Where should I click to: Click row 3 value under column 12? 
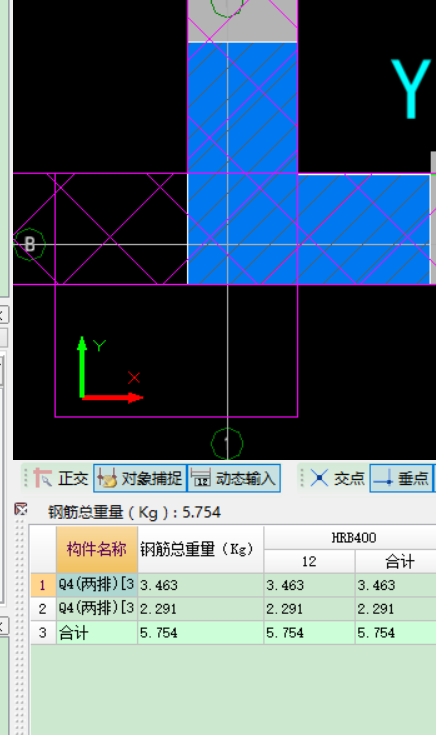[309, 633]
